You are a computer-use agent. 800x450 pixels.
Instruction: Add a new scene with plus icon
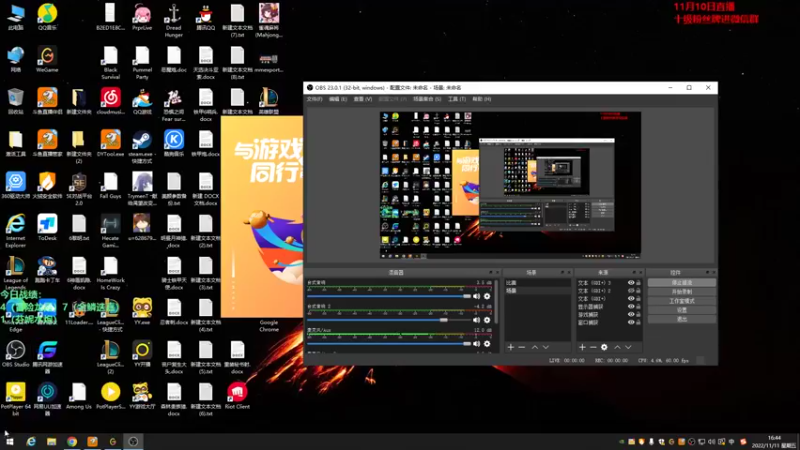pyautogui.click(x=511, y=347)
